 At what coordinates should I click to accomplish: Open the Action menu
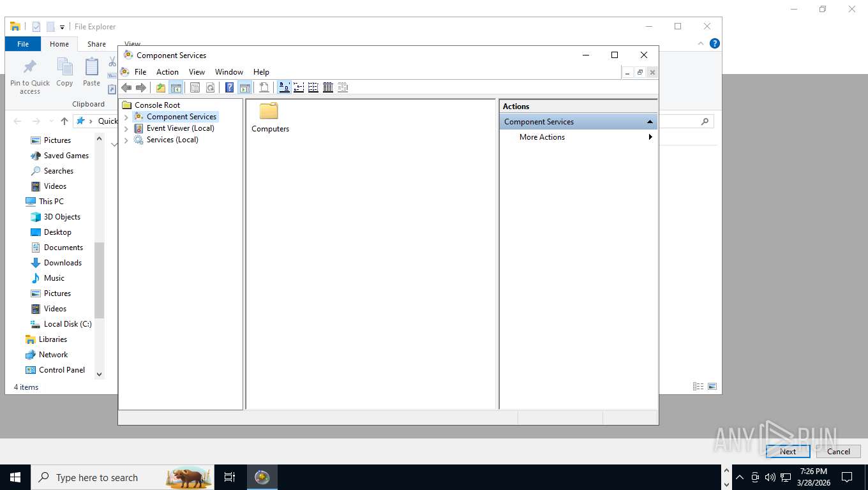tap(167, 72)
